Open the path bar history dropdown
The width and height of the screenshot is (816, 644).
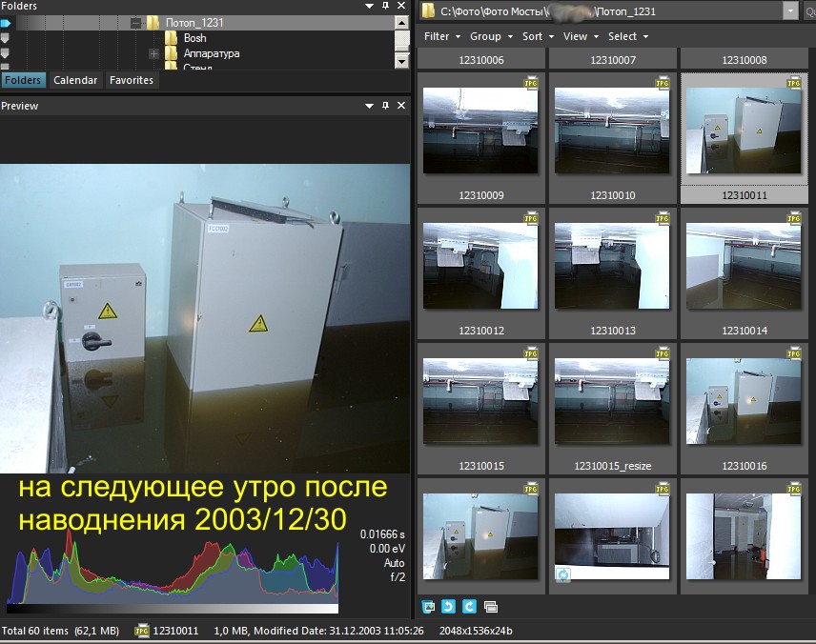tap(790, 10)
